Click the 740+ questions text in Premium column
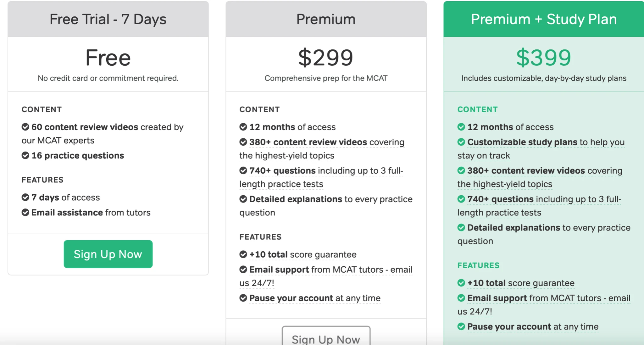This screenshot has height=345, width=644. click(282, 170)
